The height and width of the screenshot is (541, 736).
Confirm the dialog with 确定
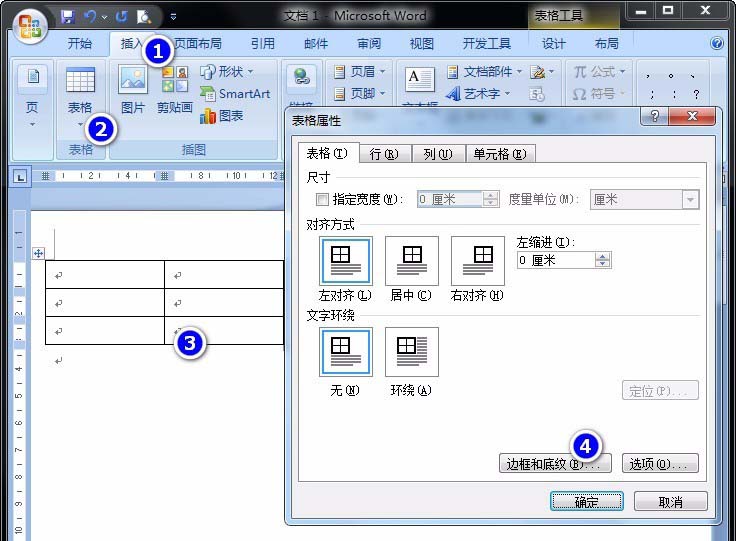pyautogui.click(x=587, y=502)
